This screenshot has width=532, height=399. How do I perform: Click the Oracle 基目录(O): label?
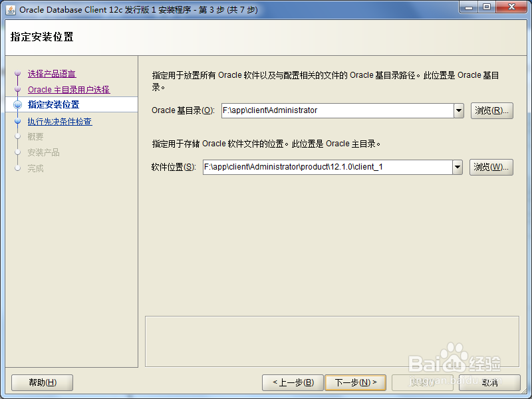(184, 110)
